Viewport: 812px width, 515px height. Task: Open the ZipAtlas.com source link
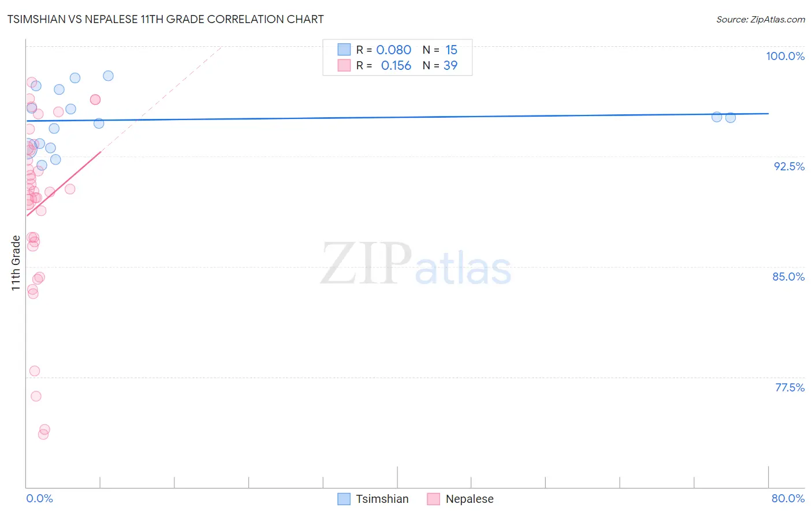point(761,19)
